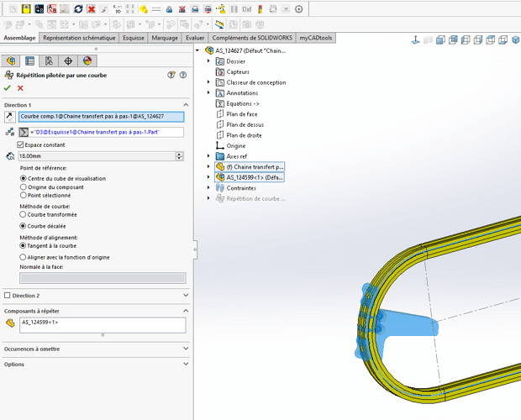This screenshot has height=420, width=521.
Task: Select Courbe transformée method
Action: 23,215
